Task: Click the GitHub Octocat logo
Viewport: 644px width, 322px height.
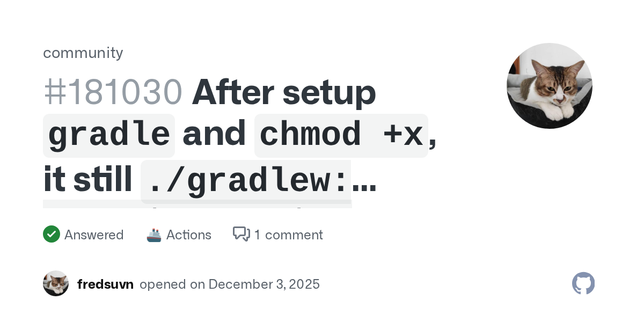Action: [x=583, y=283]
